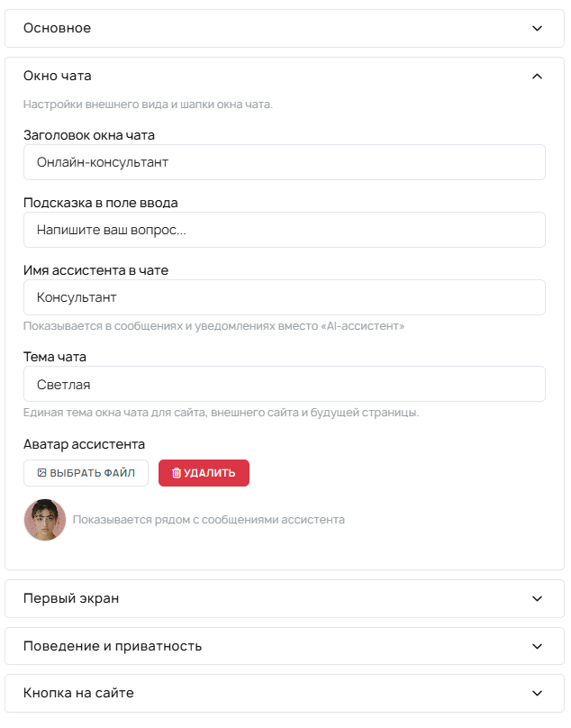Open the Тема чата dropdown showing Светлая
Screen dimensions: 571x728
pyautogui.click(x=285, y=384)
